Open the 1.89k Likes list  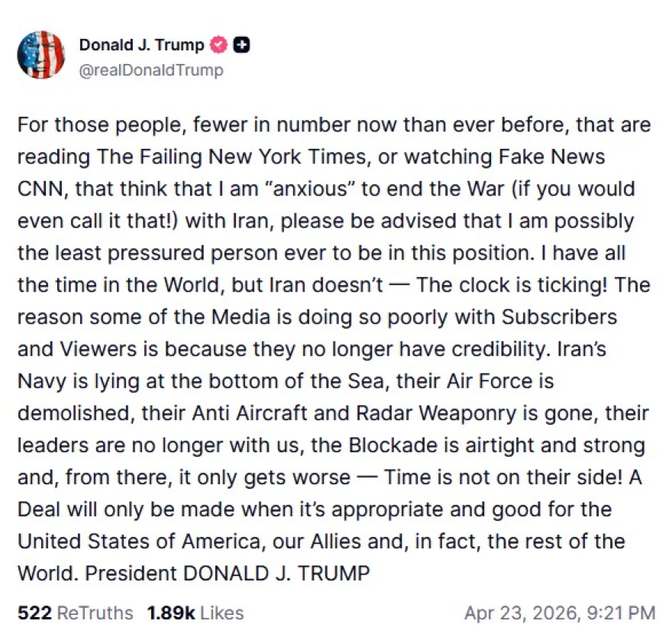pyautogui.click(x=195, y=613)
